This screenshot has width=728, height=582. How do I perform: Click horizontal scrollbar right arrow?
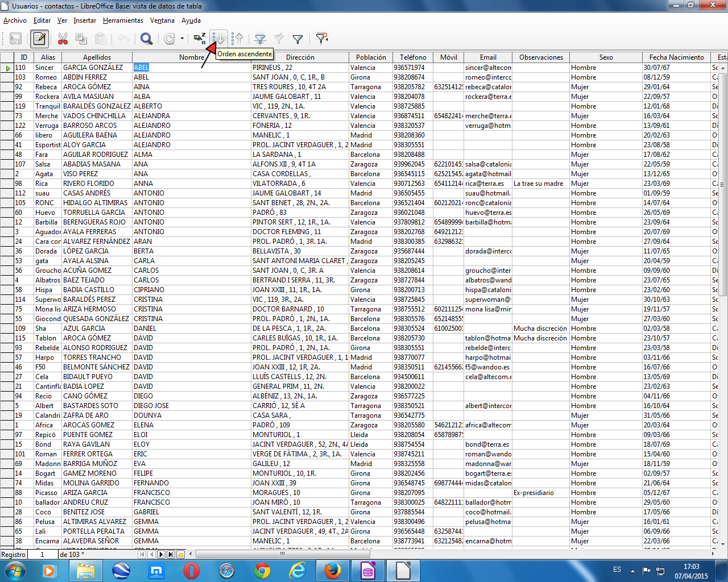tap(713, 554)
